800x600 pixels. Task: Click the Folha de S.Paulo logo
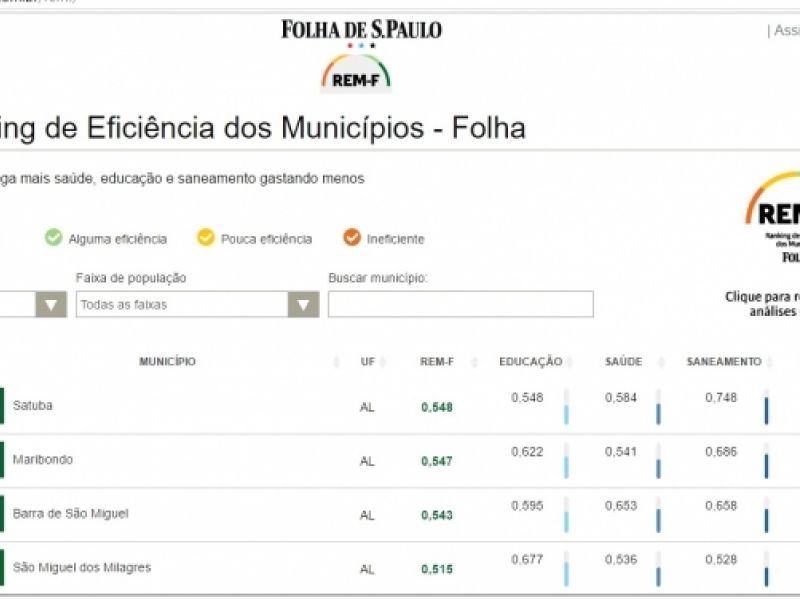coord(361,29)
